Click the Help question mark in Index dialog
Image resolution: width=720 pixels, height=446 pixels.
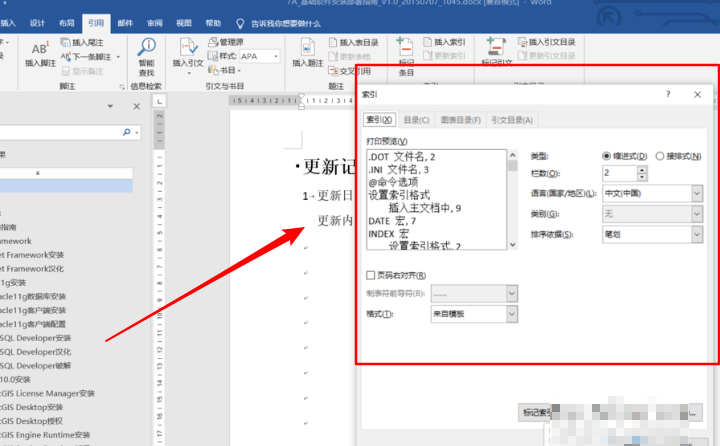(668, 94)
